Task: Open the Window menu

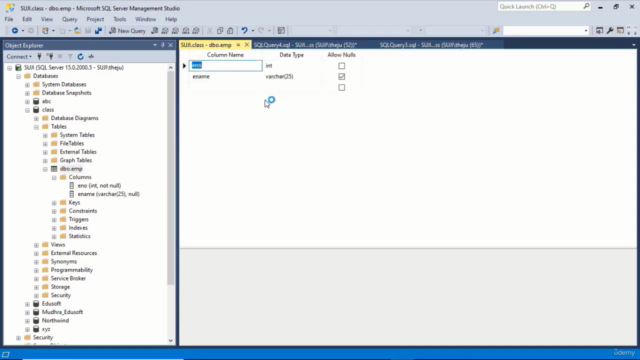Action: pyautogui.click(x=145, y=19)
